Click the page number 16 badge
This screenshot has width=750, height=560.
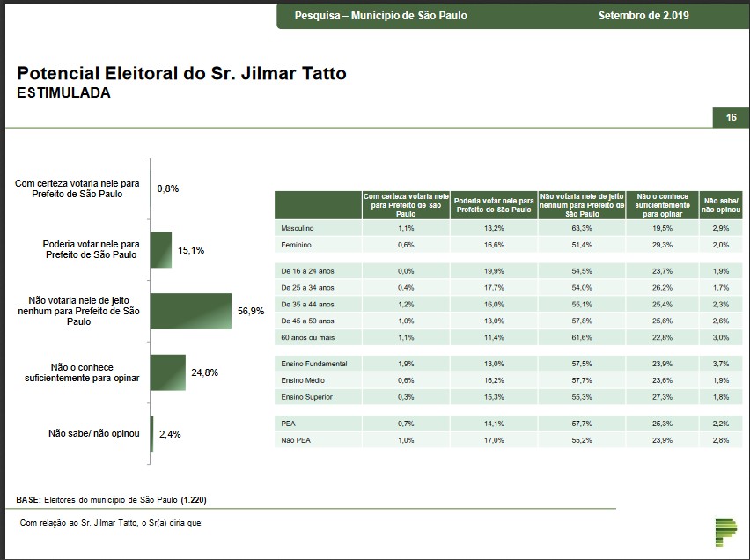click(x=731, y=118)
